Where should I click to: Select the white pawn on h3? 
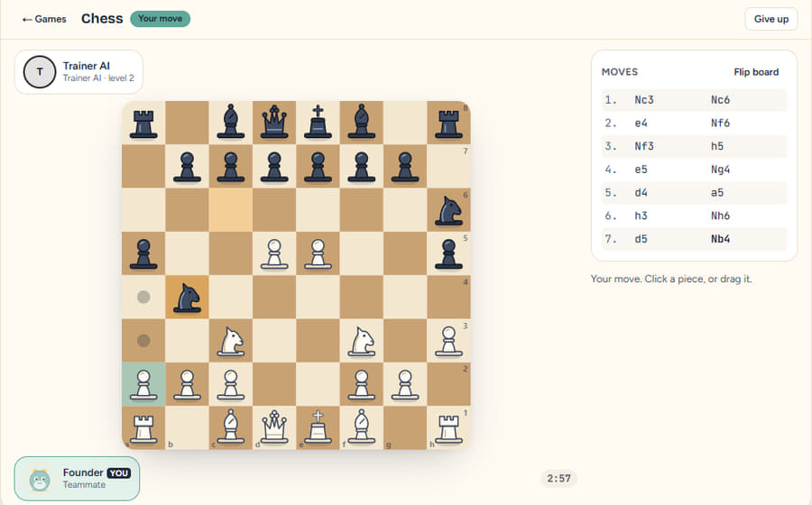click(448, 341)
